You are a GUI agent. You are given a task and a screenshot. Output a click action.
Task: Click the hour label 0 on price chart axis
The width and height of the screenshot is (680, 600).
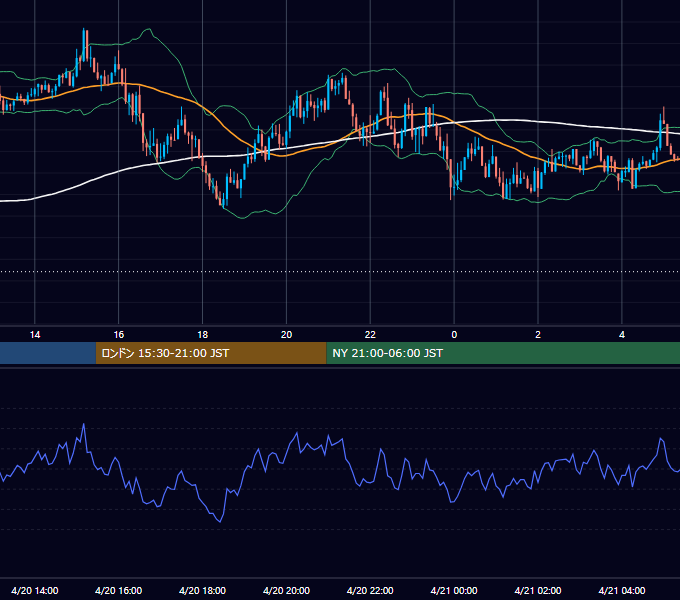[x=454, y=335]
